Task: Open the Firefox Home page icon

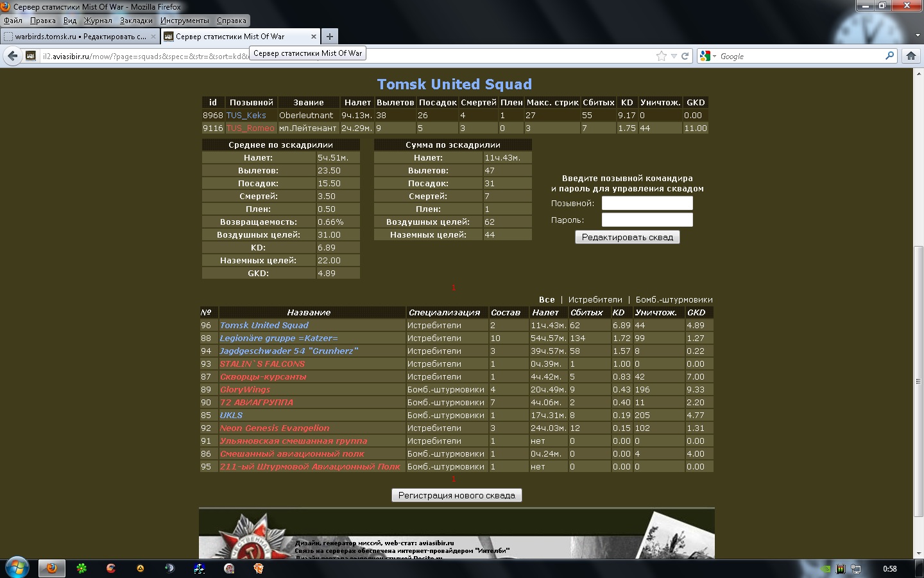Action: [x=911, y=56]
